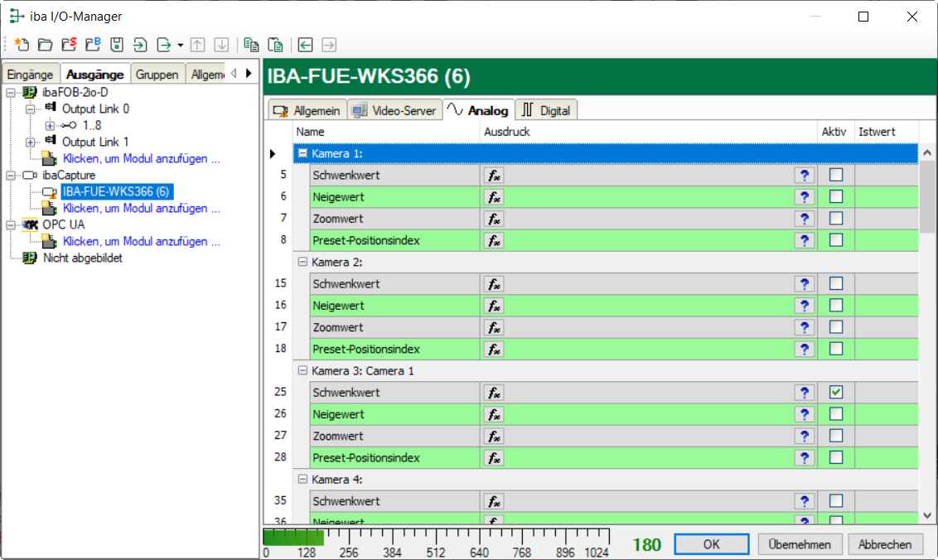Click help icon for Kamera 2 Zoomwert
Viewport: 938px width, 560px height.
803,327
